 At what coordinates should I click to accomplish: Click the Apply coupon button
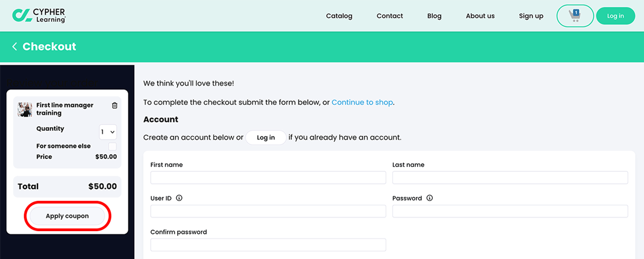pyautogui.click(x=67, y=216)
